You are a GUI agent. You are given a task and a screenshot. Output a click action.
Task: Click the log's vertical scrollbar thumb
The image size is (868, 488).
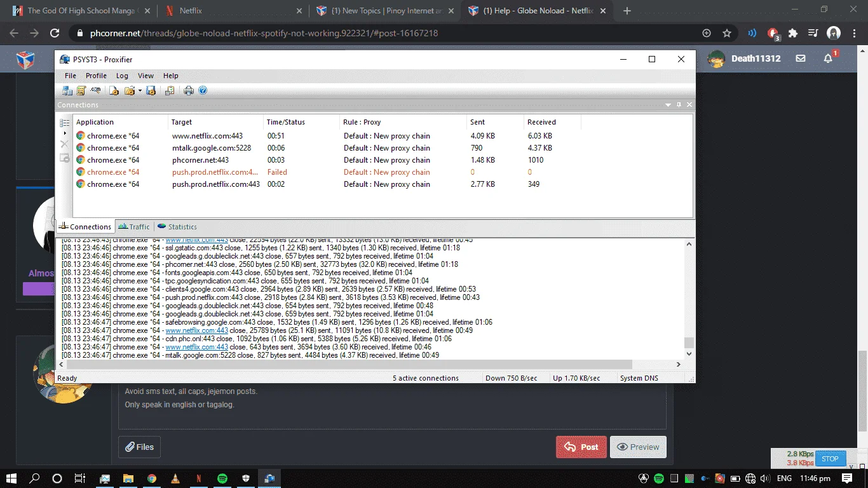pyautogui.click(x=689, y=342)
